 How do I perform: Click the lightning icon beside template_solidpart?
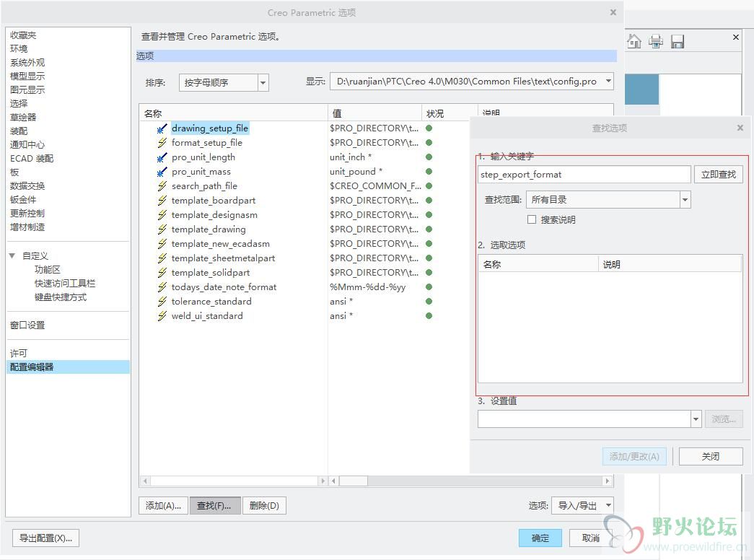(x=162, y=273)
